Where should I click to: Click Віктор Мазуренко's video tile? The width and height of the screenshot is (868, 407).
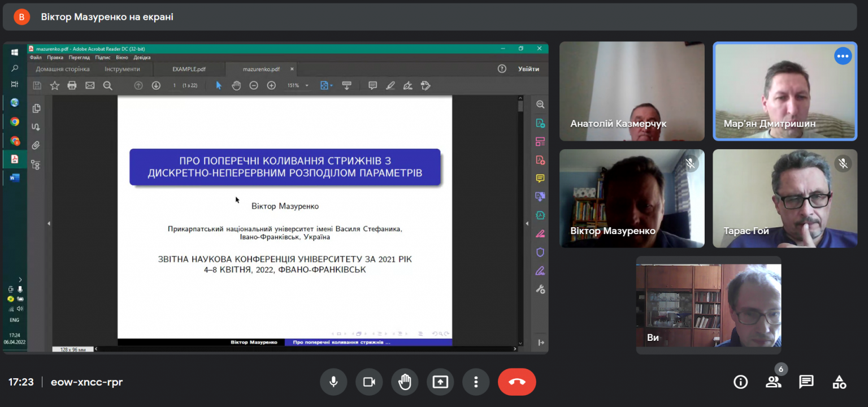[632, 198]
